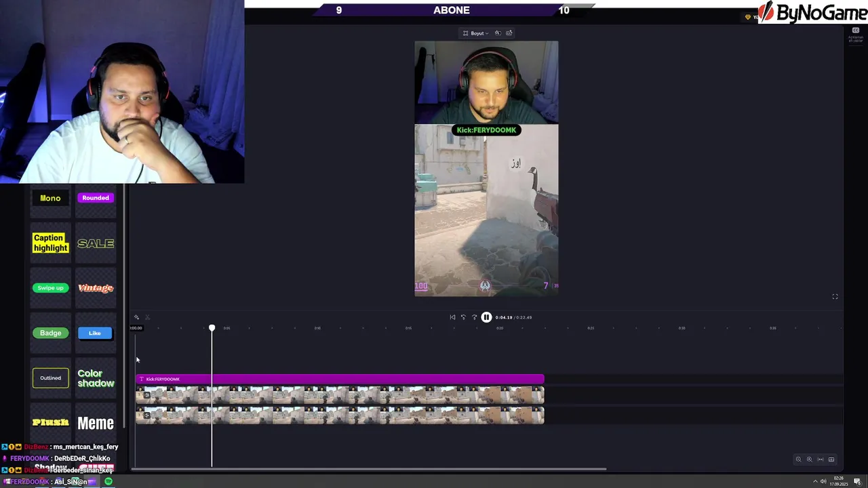Click the add-media icon right of Boyut

(509, 33)
